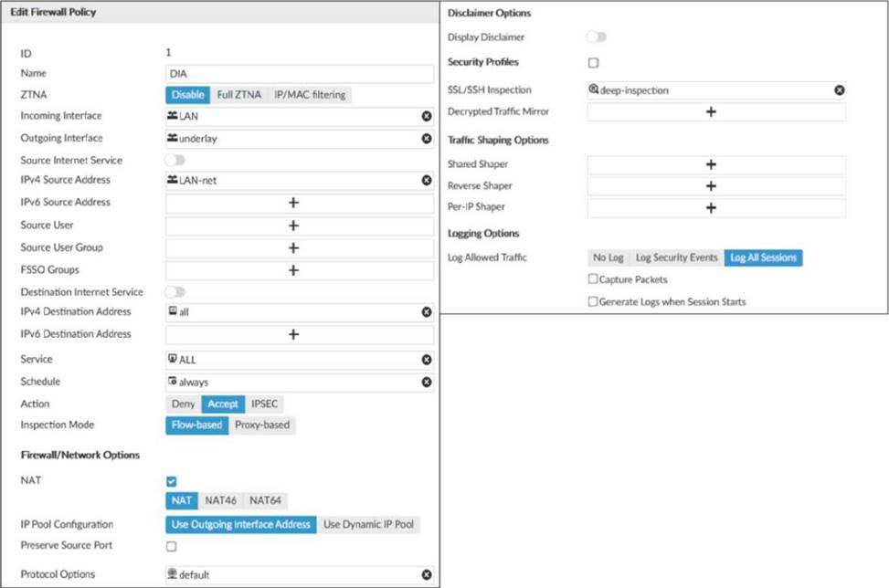The width and height of the screenshot is (889, 588).
Task: Enable the Capture Packets checkbox
Action: 593,279
